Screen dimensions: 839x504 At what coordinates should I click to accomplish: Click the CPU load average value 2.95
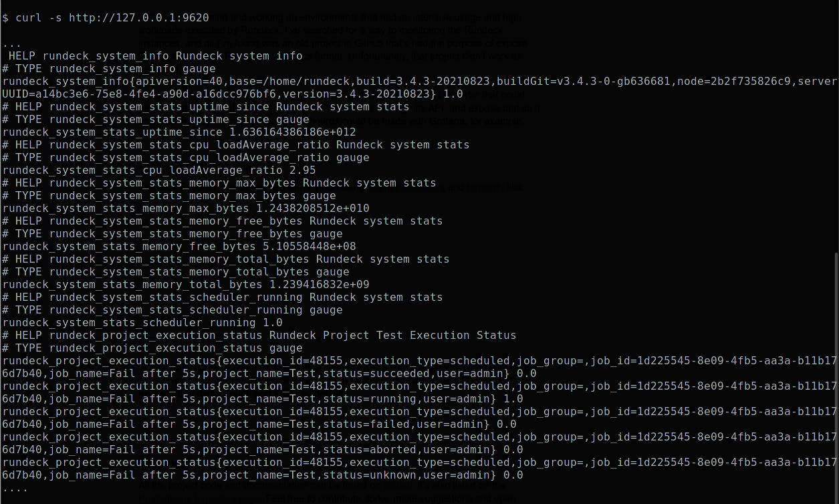(x=303, y=170)
